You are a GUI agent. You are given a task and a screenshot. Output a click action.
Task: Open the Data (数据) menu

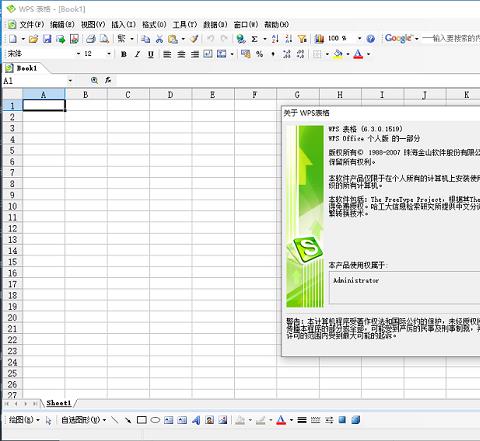(215, 25)
